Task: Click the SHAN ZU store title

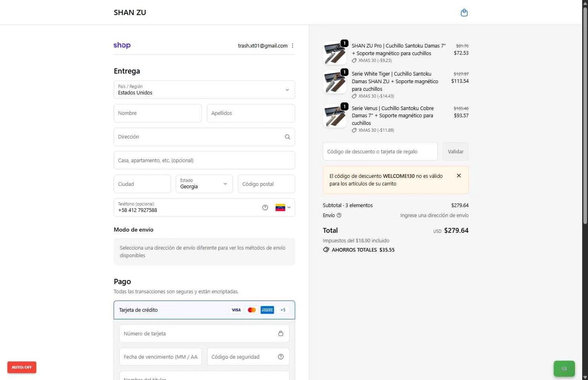Action: click(x=130, y=13)
